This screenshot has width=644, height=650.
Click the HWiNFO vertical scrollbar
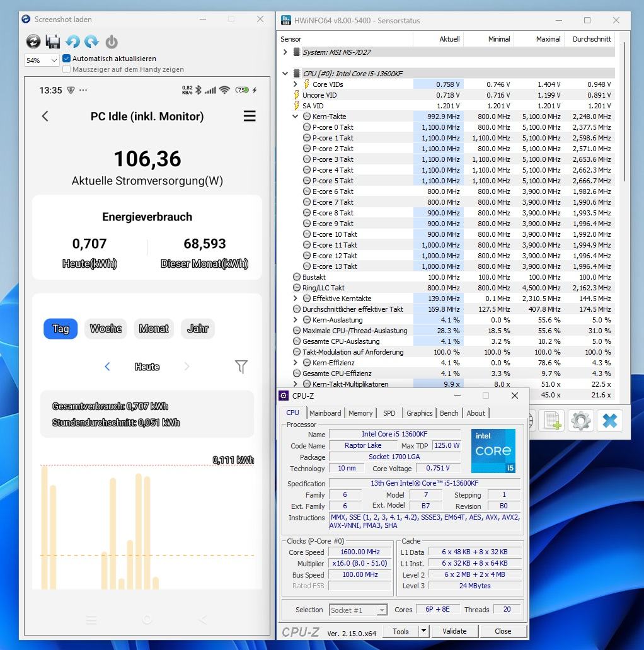624,112
